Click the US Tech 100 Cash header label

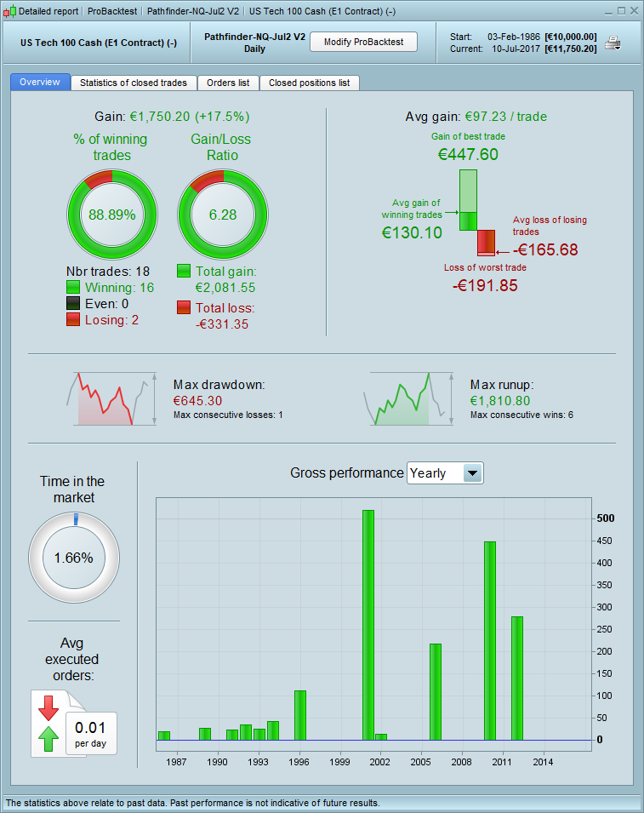point(99,43)
